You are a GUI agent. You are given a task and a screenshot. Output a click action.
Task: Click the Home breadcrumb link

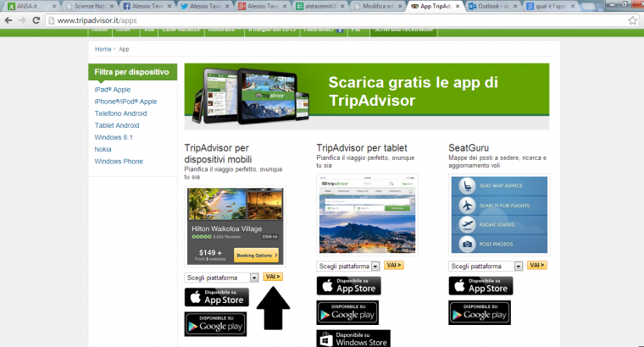pos(103,49)
